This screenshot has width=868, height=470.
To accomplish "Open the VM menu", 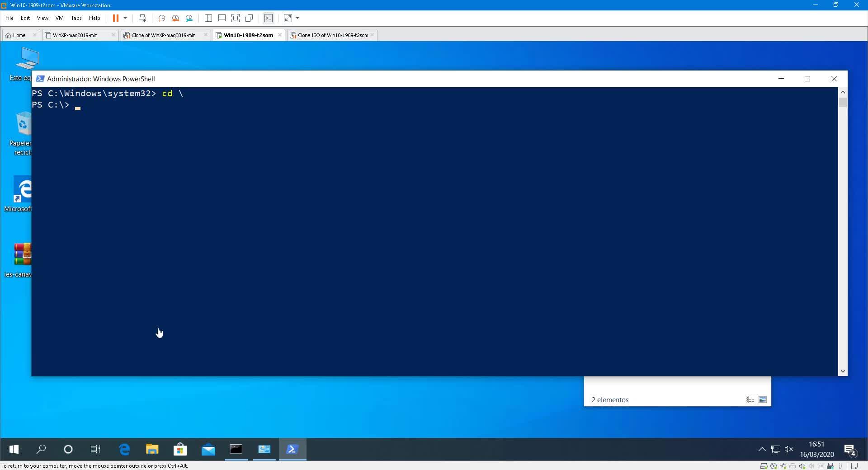I will (59, 18).
